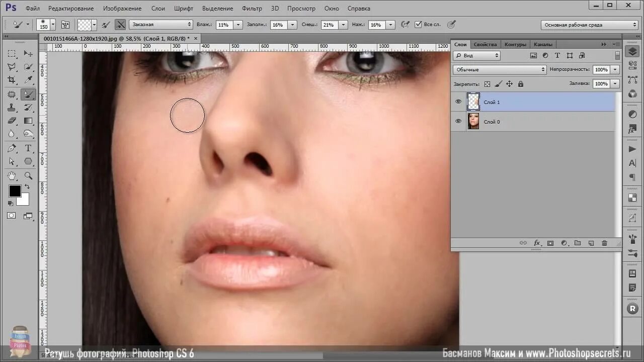Select the Clone Stamp tool

tap(12, 107)
